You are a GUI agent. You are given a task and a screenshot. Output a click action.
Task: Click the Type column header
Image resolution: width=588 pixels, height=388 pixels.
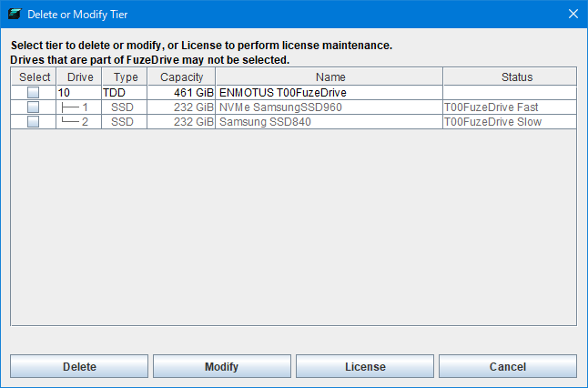point(125,77)
